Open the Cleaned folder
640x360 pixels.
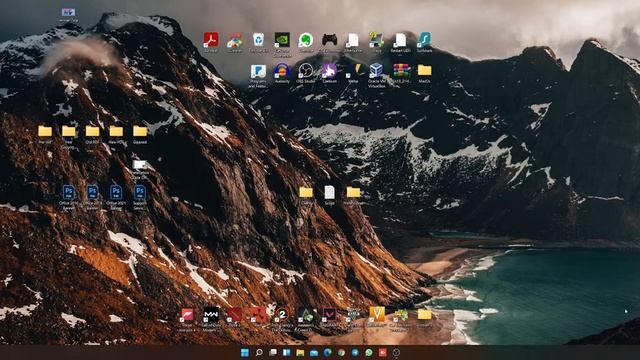140,131
